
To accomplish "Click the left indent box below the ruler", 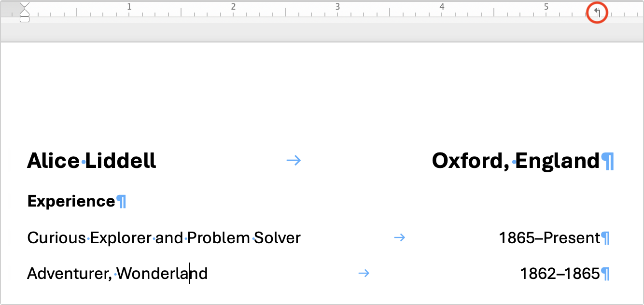I will pyautogui.click(x=24, y=20).
